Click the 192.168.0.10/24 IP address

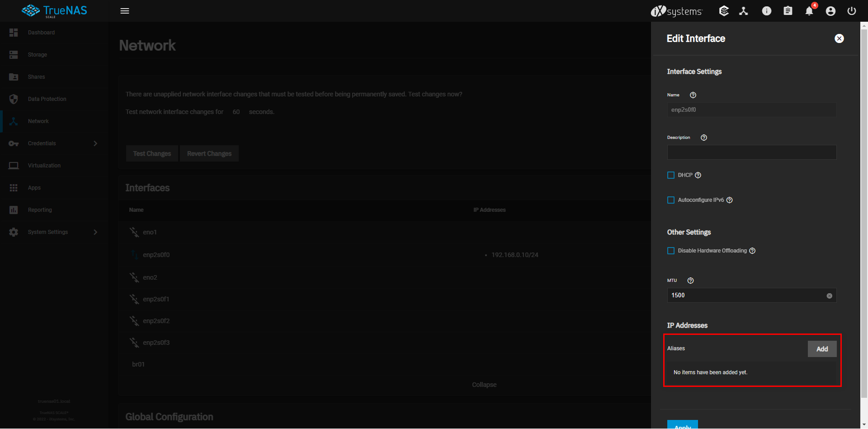tap(515, 255)
